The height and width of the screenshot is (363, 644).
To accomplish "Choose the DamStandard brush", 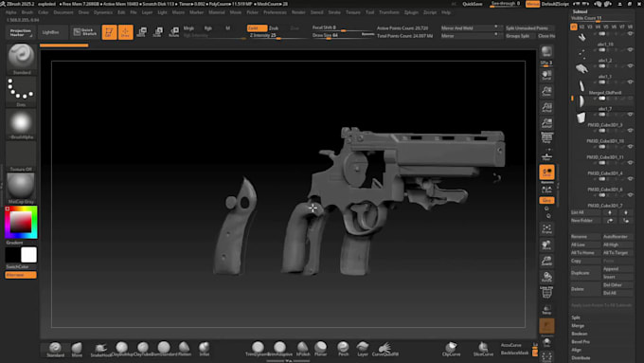I will 164,349.
